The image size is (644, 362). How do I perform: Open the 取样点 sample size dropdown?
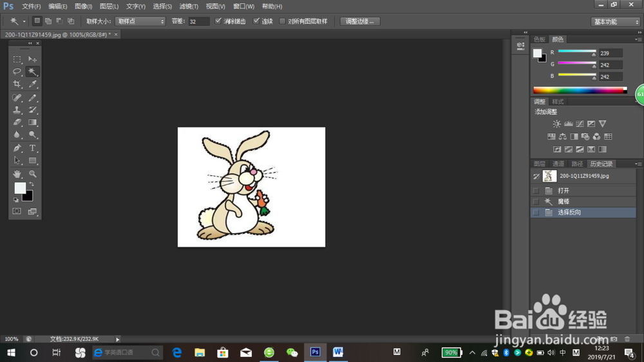[140, 21]
